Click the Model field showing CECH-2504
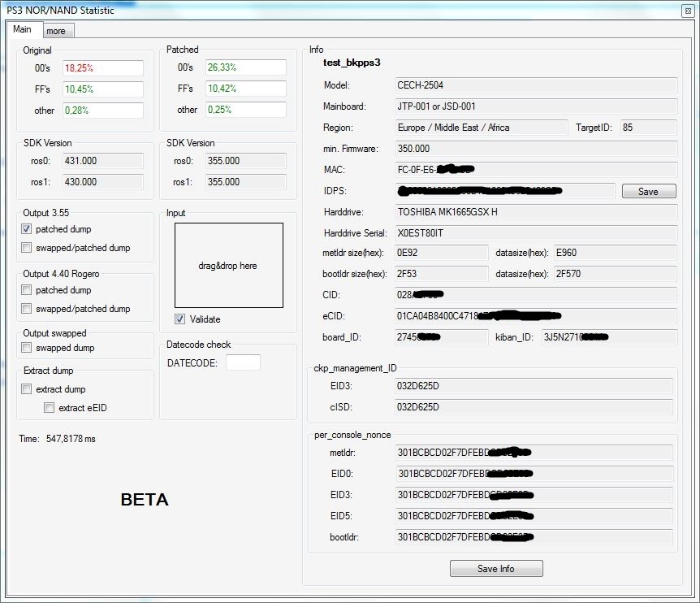The height and width of the screenshot is (603, 700). click(535, 85)
